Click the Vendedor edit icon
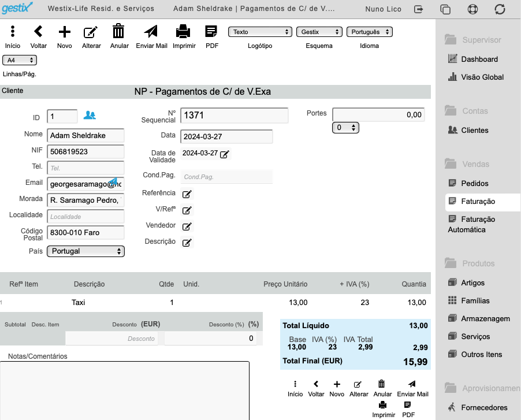 (x=187, y=226)
